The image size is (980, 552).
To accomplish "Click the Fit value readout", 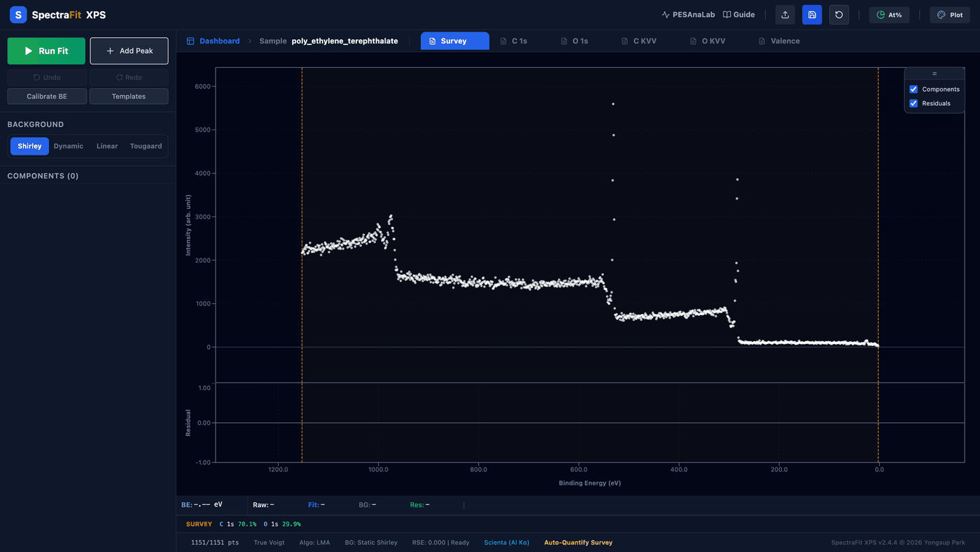I will tap(316, 505).
